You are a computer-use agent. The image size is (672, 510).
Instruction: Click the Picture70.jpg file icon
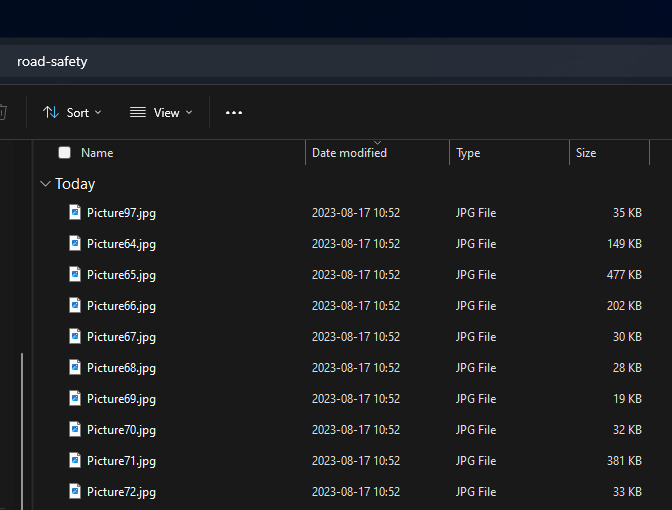click(75, 429)
